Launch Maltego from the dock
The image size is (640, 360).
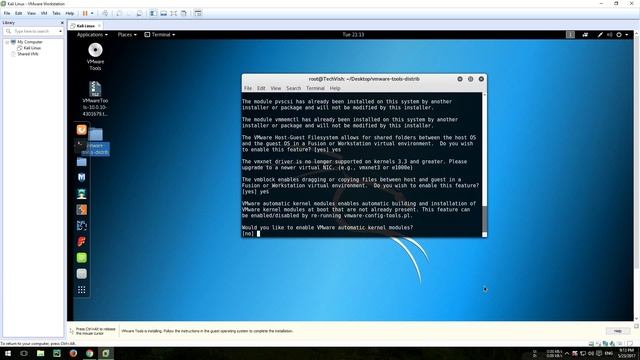tap(82, 225)
